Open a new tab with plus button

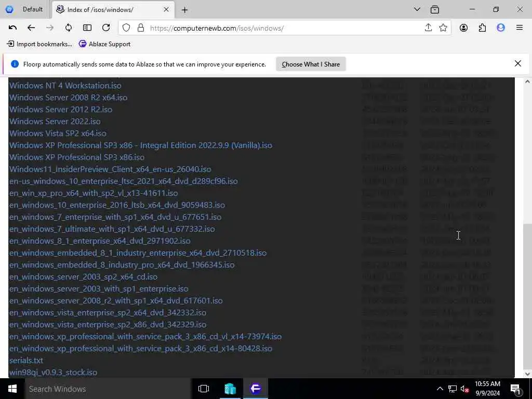(184, 10)
